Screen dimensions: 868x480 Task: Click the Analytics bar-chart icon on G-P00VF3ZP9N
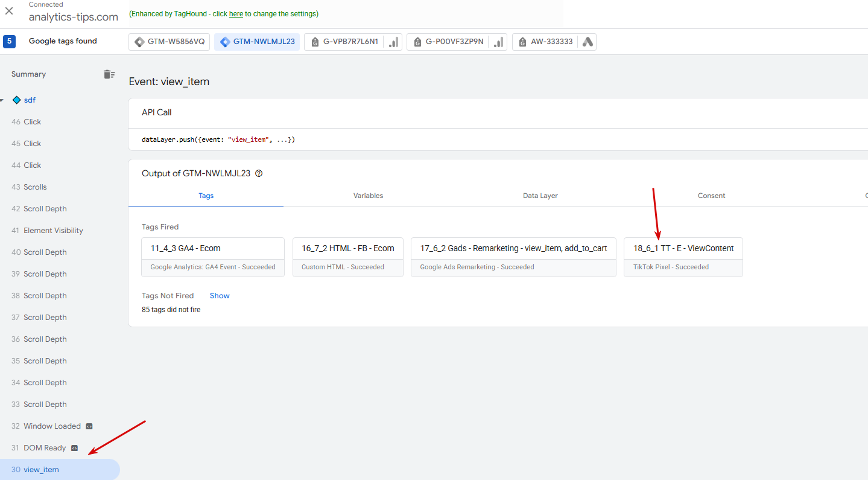point(499,42)
